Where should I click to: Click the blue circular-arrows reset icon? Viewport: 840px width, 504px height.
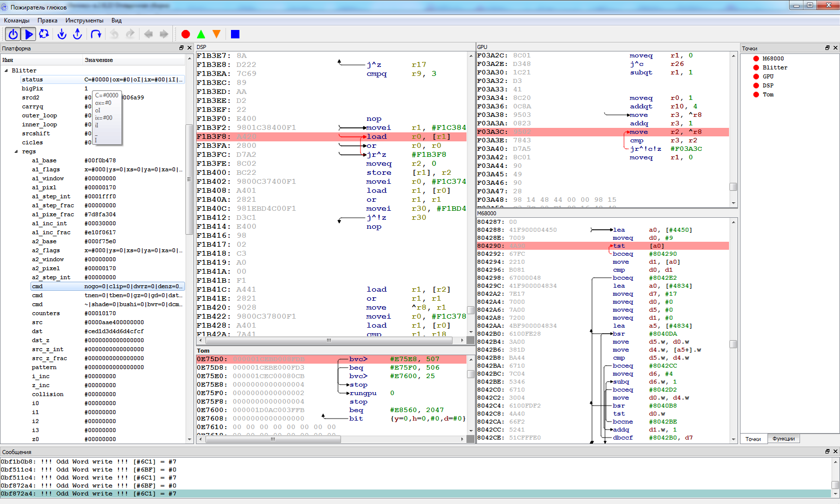pos(44,34)
